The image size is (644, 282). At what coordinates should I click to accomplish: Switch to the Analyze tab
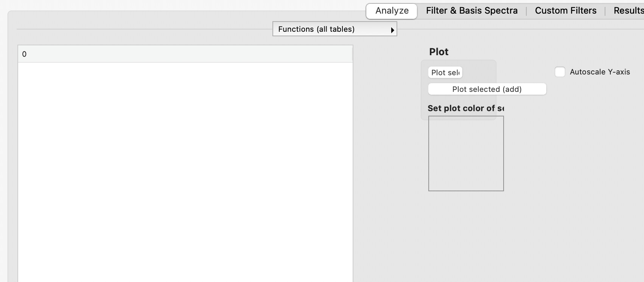pyautogui.click(x=392, y=11)
